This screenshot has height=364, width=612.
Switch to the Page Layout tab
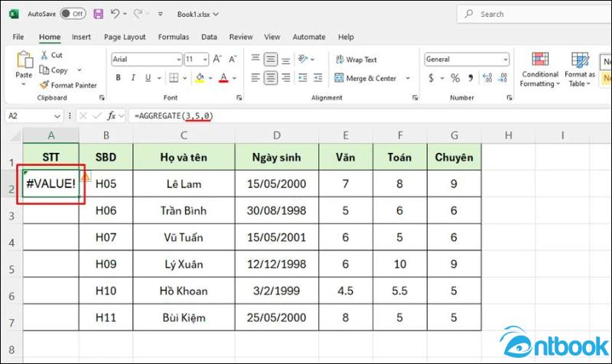click(x=125, y=37)
